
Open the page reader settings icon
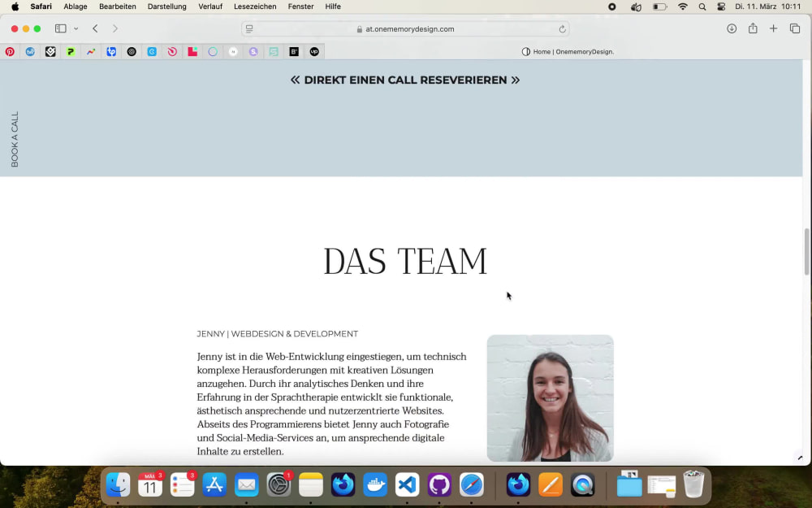(x=249, y=29)
